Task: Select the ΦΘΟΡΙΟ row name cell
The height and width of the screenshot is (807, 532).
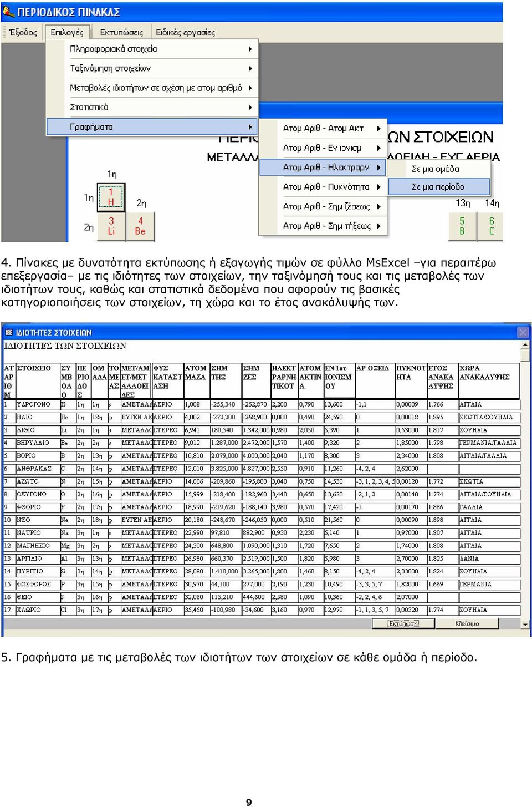Action: [37, 507]
